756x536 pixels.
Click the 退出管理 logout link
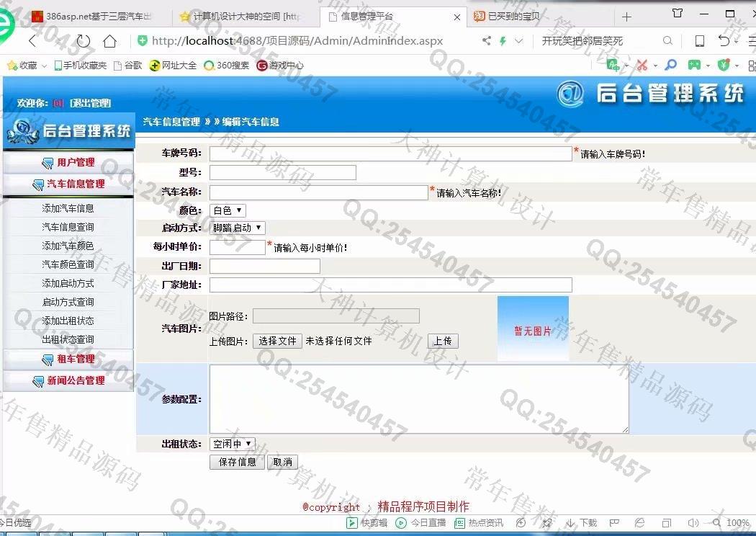[x=91, y=103]
